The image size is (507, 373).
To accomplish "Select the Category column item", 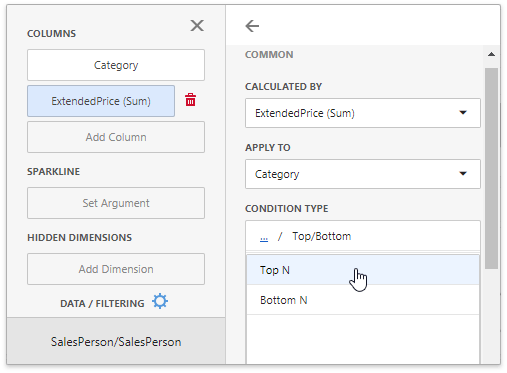I will pos(116,65).
